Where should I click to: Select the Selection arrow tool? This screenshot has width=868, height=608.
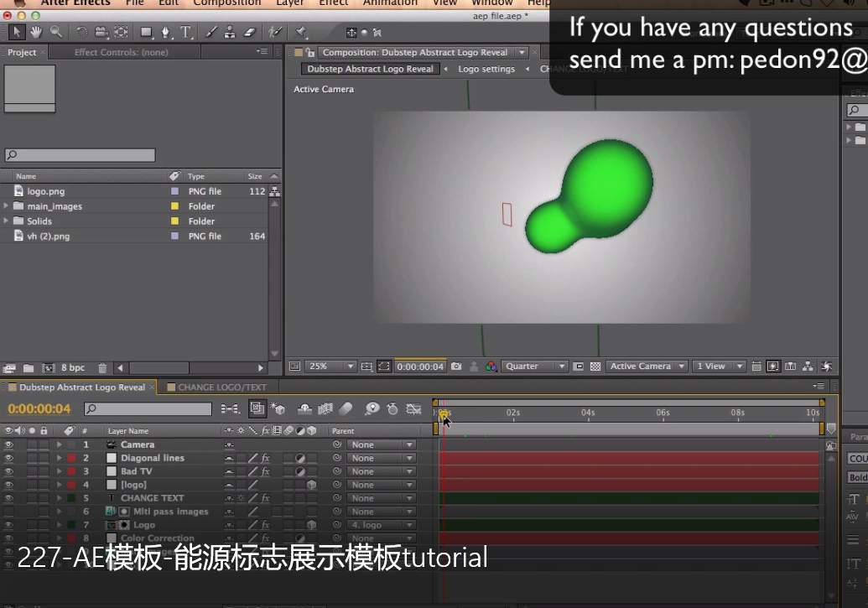coord(17,32)
